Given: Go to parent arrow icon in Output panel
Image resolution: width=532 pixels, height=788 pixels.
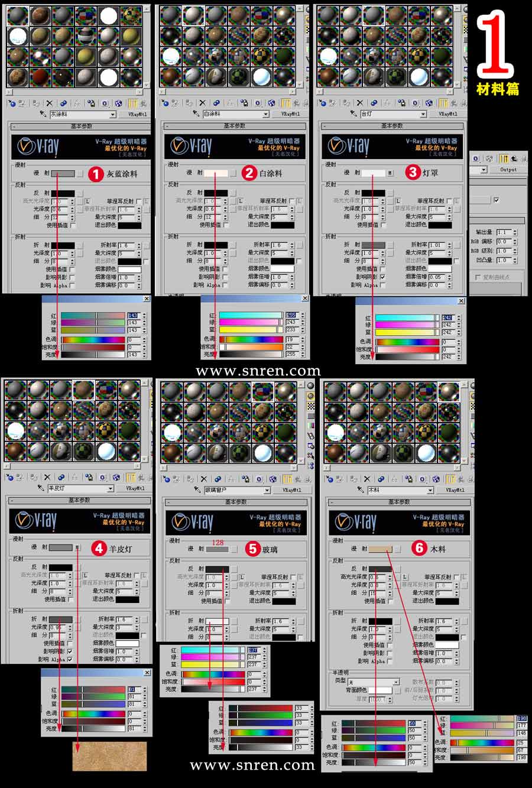Looking at the screenshot, I should click(515, 158).
